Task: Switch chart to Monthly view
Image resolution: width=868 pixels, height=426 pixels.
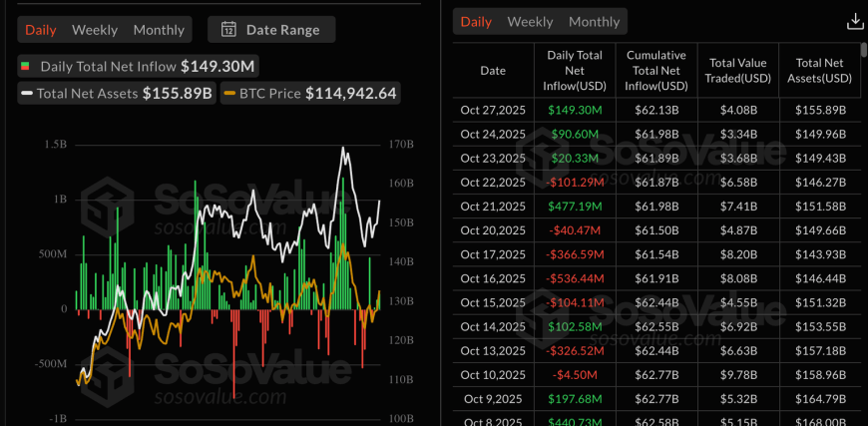Action: (159, 30)
